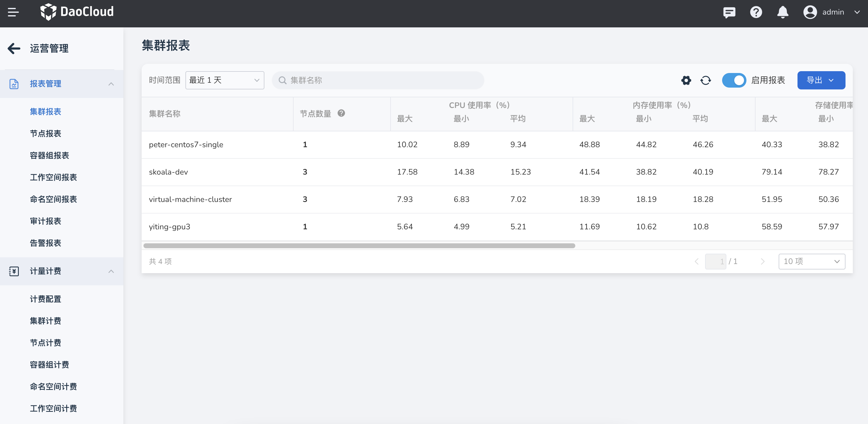Click the 节点数量 help tooltip icon
Image resolution: width=868 pixels, height=424 pixels.
[x=341, y=113]
